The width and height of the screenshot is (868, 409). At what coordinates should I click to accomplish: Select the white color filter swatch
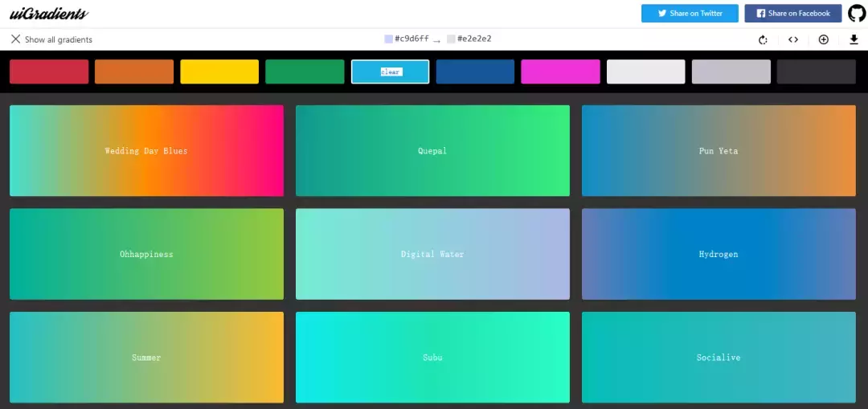point(646,72)
